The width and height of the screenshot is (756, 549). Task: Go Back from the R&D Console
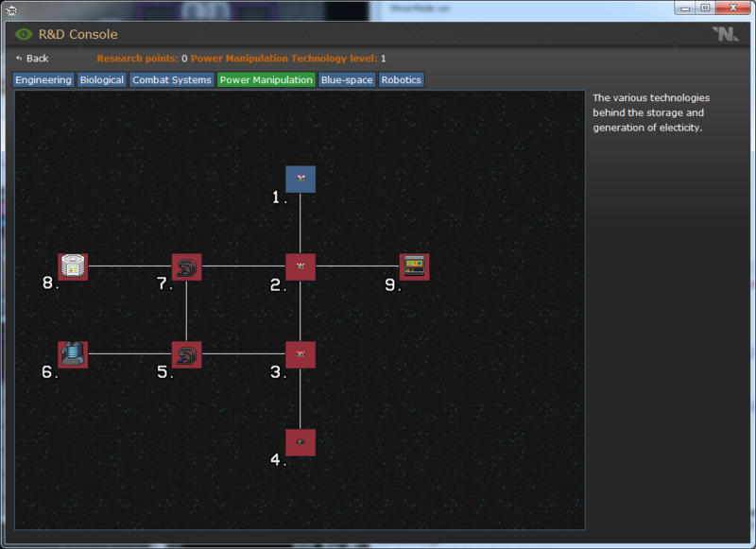(x=32, y=59)
